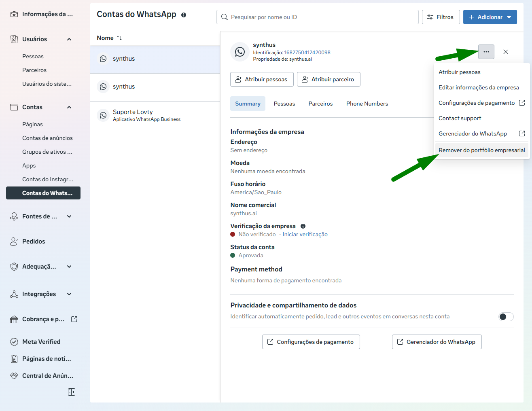Click the Iniciar verificação link
Screen dimensions: 532x411
(x=305, y=234)
